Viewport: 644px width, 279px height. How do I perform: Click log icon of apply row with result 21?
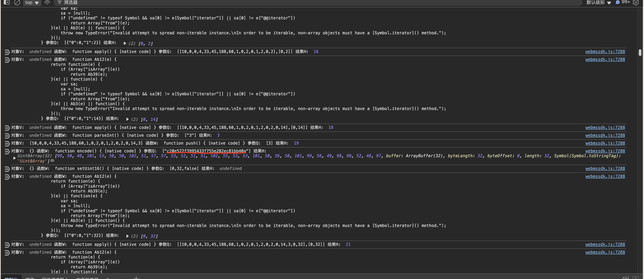tap(7, 245)
